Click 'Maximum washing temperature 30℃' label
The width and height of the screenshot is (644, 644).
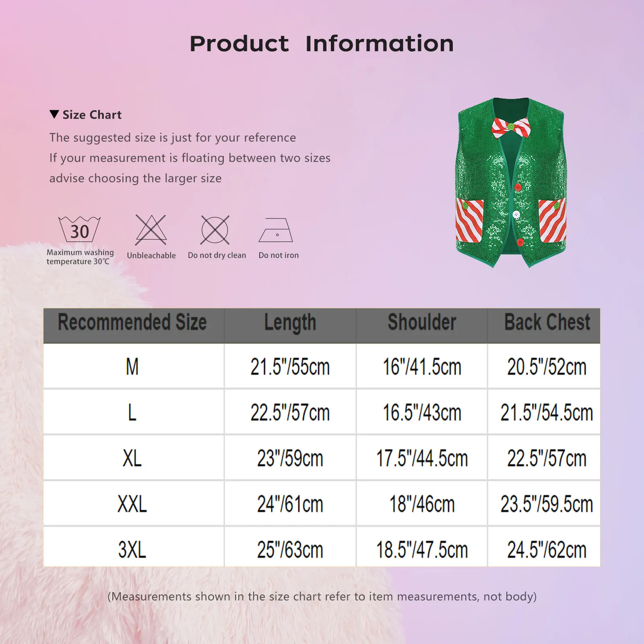(80, 257)
